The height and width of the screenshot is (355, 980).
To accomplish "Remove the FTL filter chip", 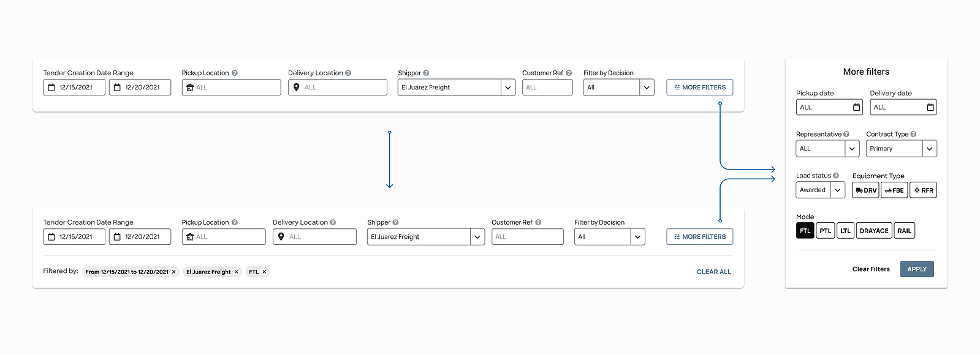I will click(x=265, y=272).
